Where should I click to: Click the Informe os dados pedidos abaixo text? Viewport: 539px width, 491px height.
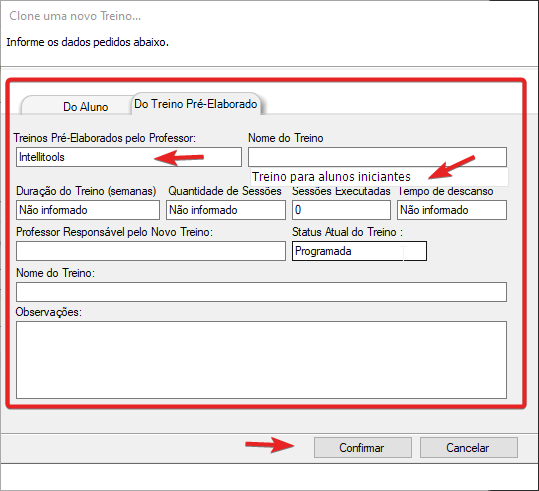click(x=88, y=42)
